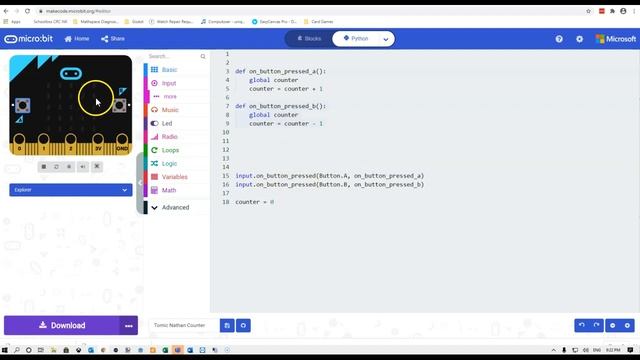Screen dimensions: 640x360
Task: Open the Variables toolbox category
Action: (176, 177)
